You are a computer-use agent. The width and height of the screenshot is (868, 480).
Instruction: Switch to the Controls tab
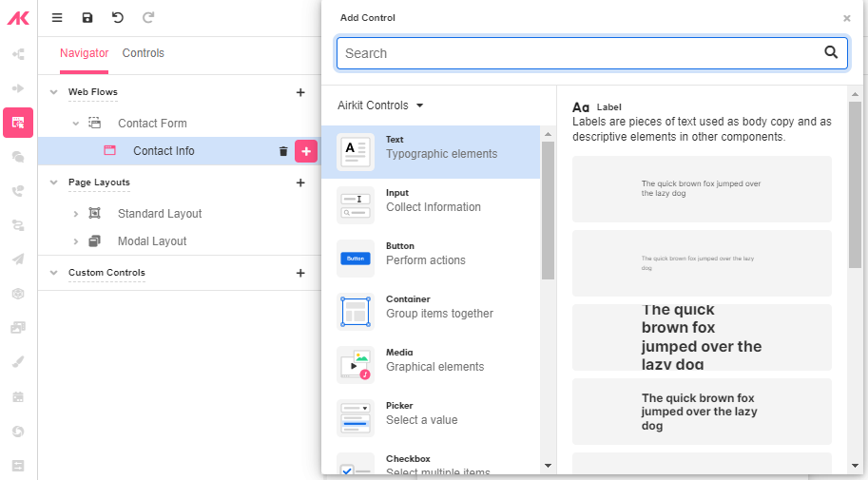point(144,53)
